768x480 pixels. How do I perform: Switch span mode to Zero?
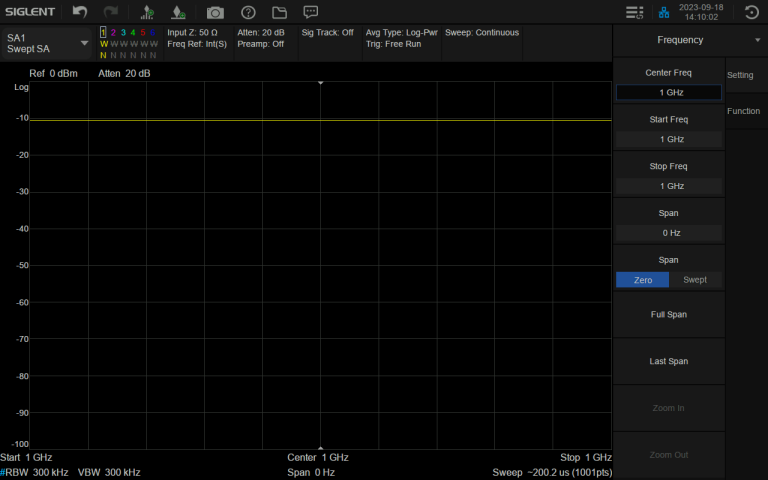point(643,280)
